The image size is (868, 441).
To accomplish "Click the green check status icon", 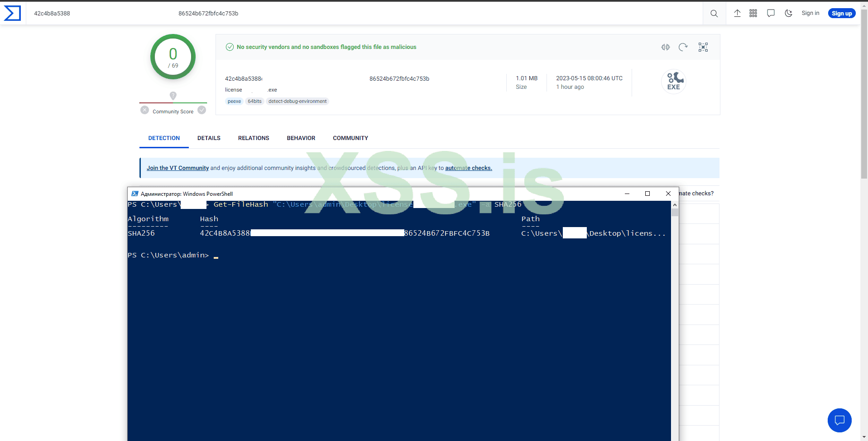I will tap(230, 47).
